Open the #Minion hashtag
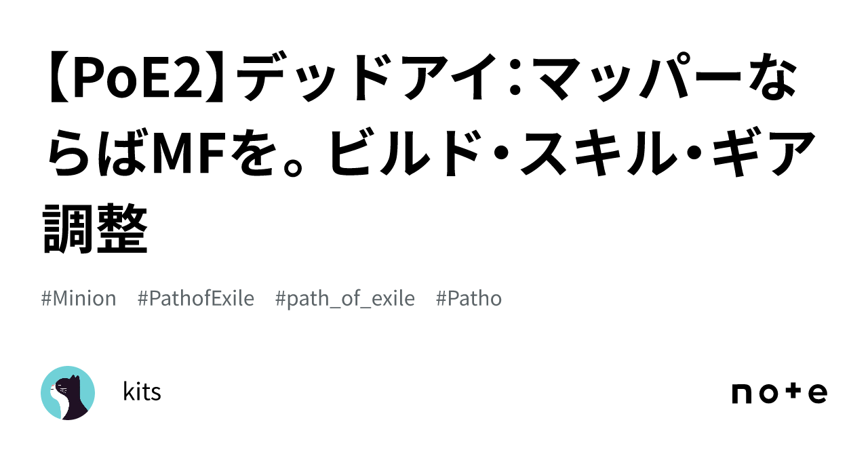Image resolution: width=868 pixels, height=454 pixels. click(x=79, y=298)
